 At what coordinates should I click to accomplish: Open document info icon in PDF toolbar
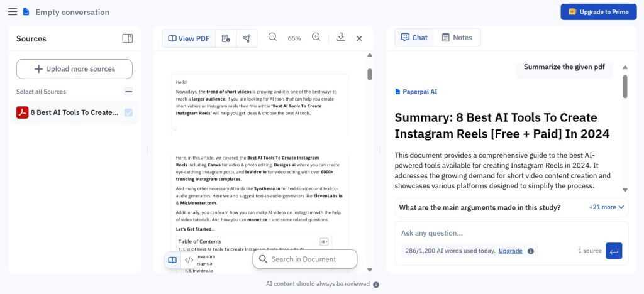[226, 38]
